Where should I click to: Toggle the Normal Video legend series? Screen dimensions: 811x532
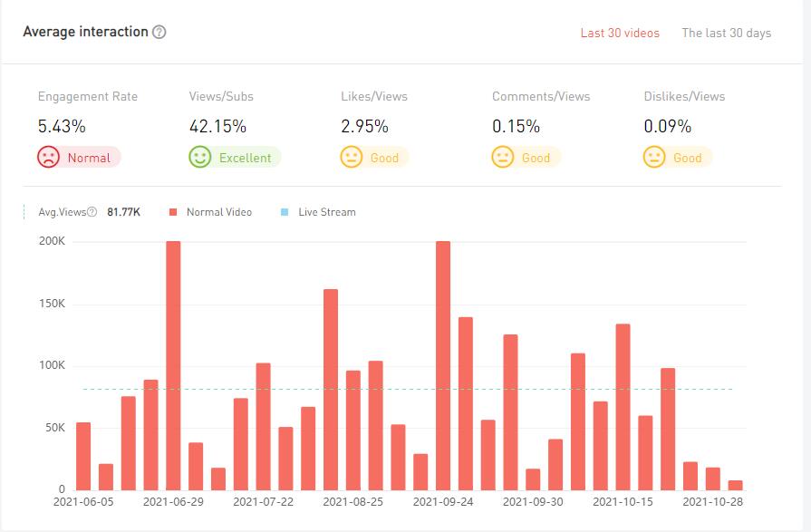(218, 212)
